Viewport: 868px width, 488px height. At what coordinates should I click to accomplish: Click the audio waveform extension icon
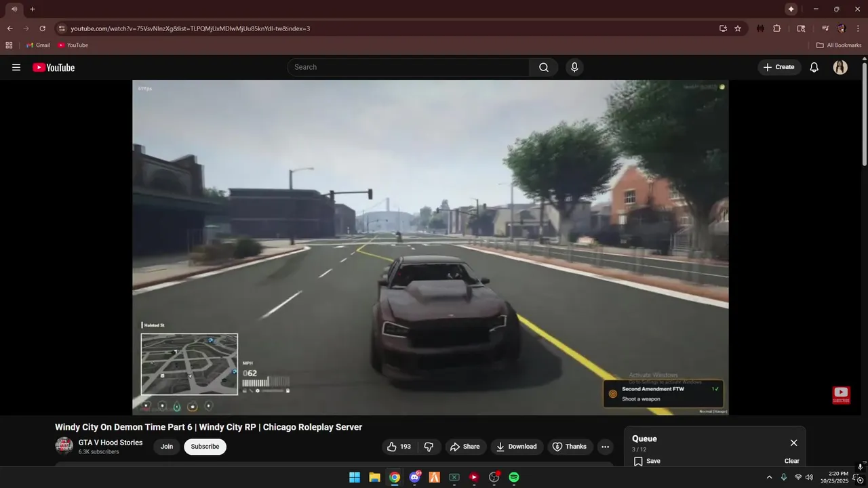[760, 28]
